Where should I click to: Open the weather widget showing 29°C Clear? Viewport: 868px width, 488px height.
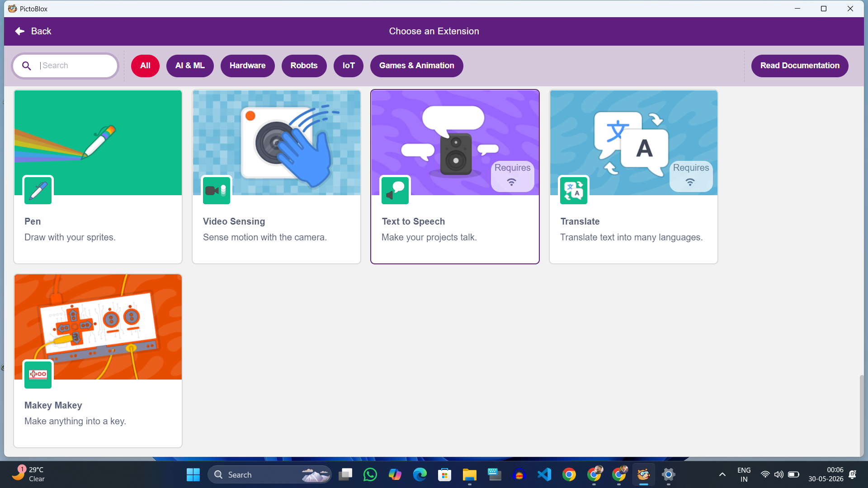pos(28,474)
